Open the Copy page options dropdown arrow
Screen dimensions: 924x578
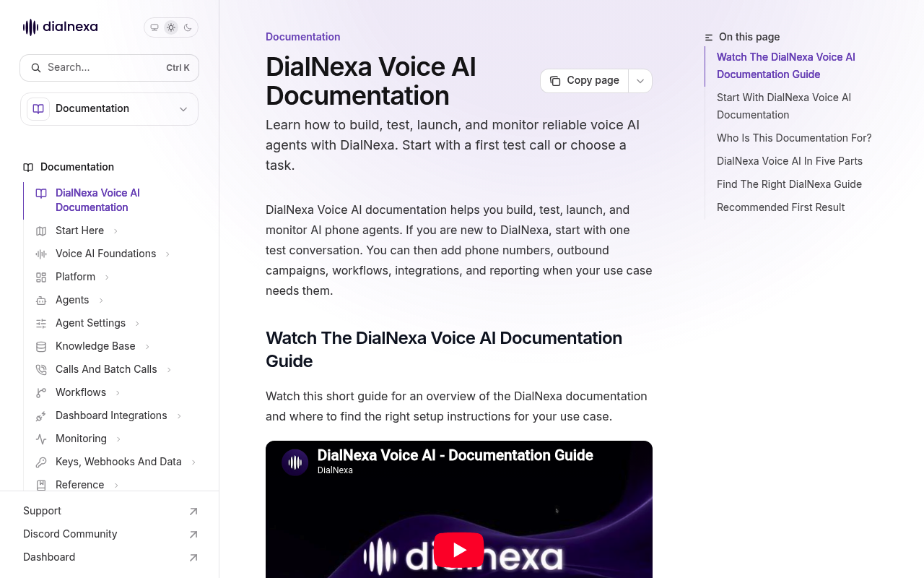click(x=640, y=81)
